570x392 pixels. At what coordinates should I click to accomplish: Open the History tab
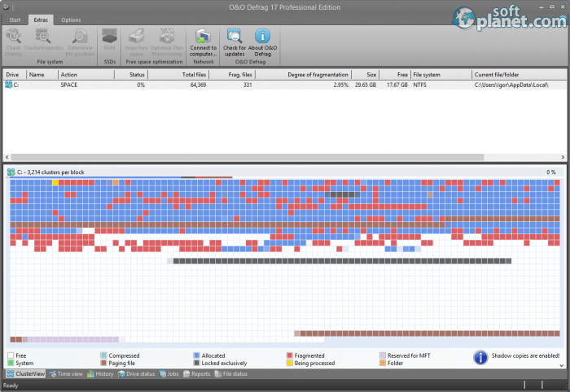(100, 374)
